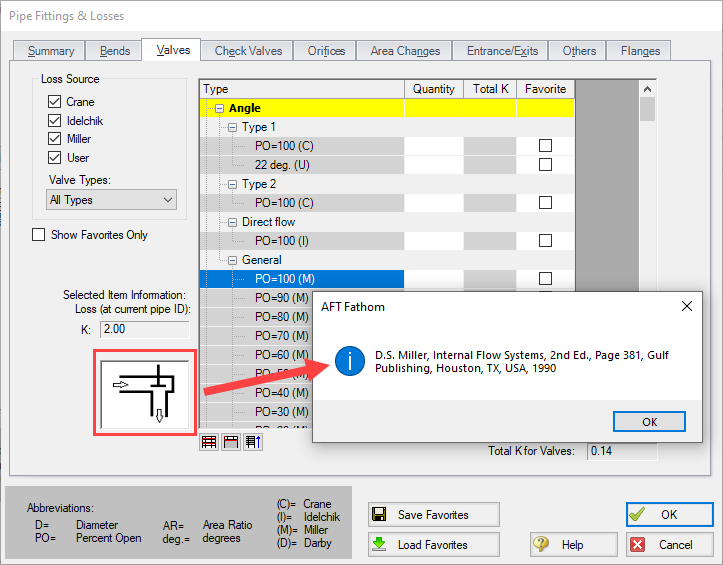Uncheck the Miller loss source
Viewport: 723px width, 565px height.
tap(54, 139)
